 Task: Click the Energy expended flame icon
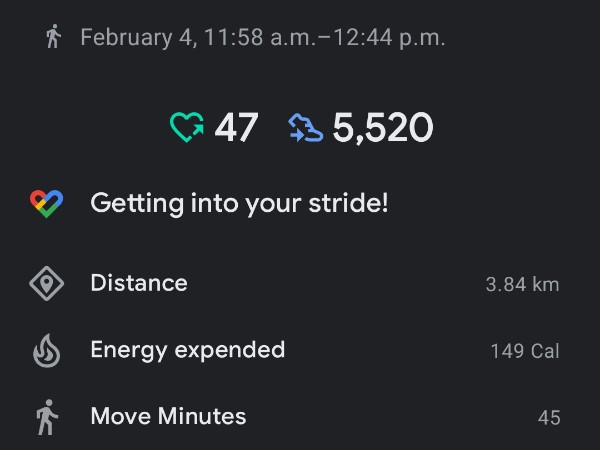click(x=46, y=350)
